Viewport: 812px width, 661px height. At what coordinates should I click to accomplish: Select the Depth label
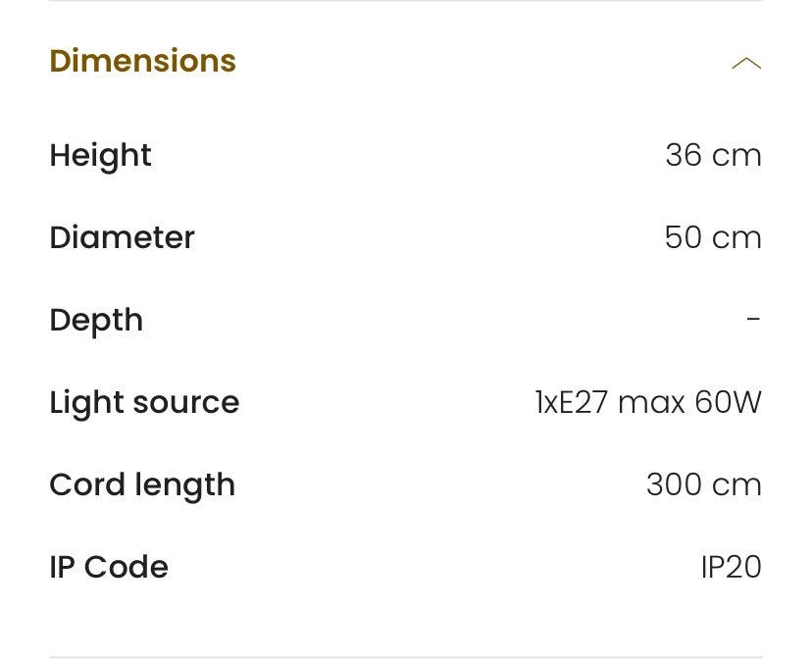96,321
